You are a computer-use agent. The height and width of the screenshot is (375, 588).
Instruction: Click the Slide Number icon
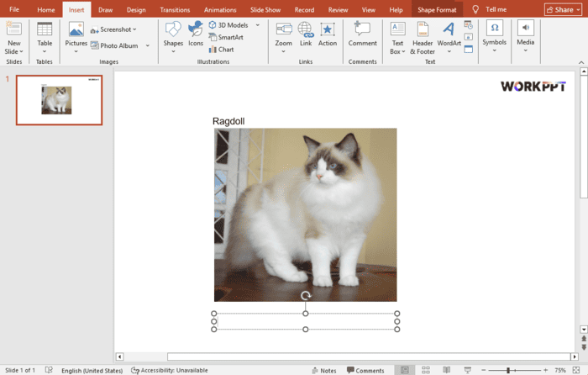[469, 37]
